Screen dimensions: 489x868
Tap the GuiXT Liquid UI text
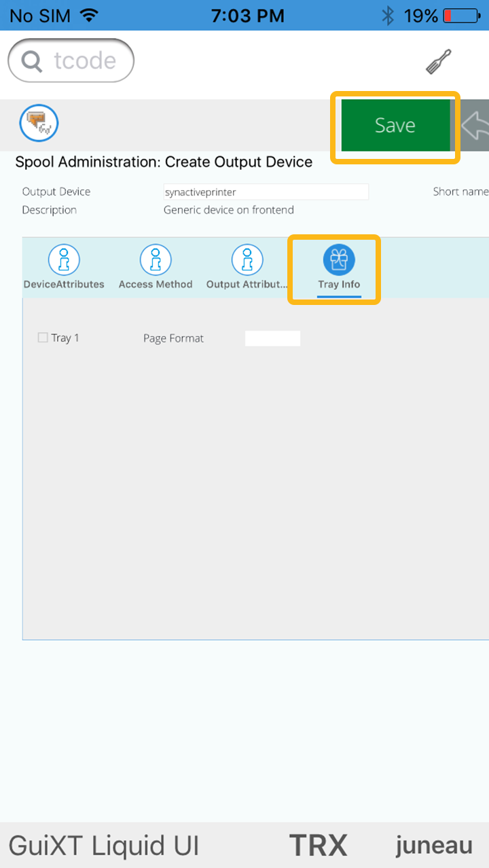(x=104, y=846)
